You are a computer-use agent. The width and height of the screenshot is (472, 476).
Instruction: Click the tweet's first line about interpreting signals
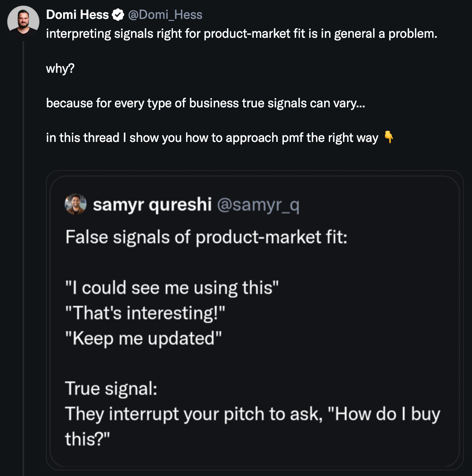tap(241, 34)
